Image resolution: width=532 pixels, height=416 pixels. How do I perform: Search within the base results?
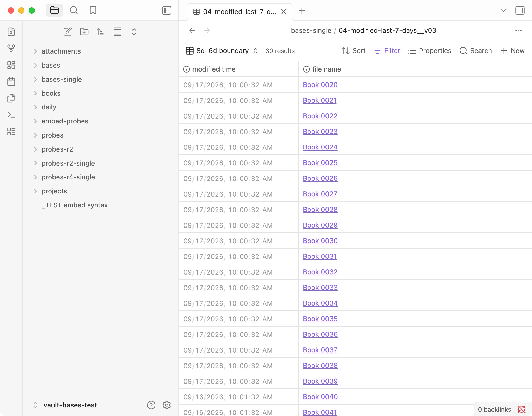click(x=476, y=51)
